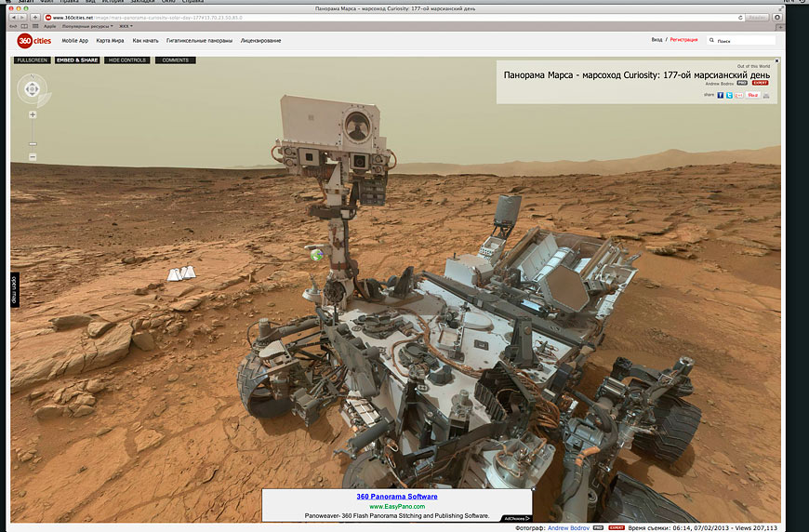Open photographer Andrew Bodrov's footer link
Screen dimensions: 809x532
pyautogui.click(x=568, y=528)
